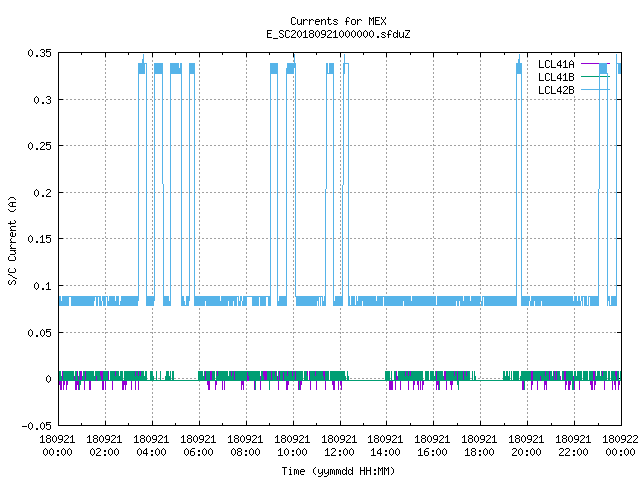The height and width of the screenshot is (480, 640).
Task: Click the 180922 00:00 time tick label
Action: 620,446
